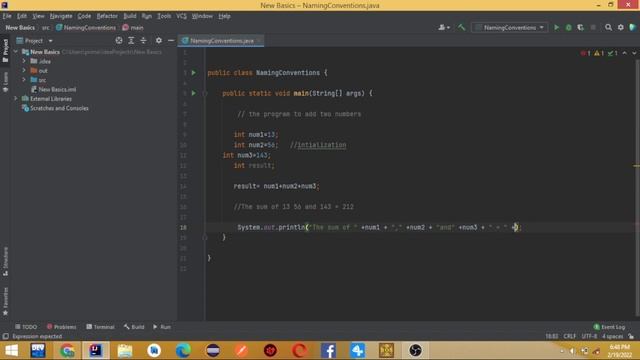Expand External Libraries node
The height and width of the screenshot is (360, 640).
click(16, 99)
